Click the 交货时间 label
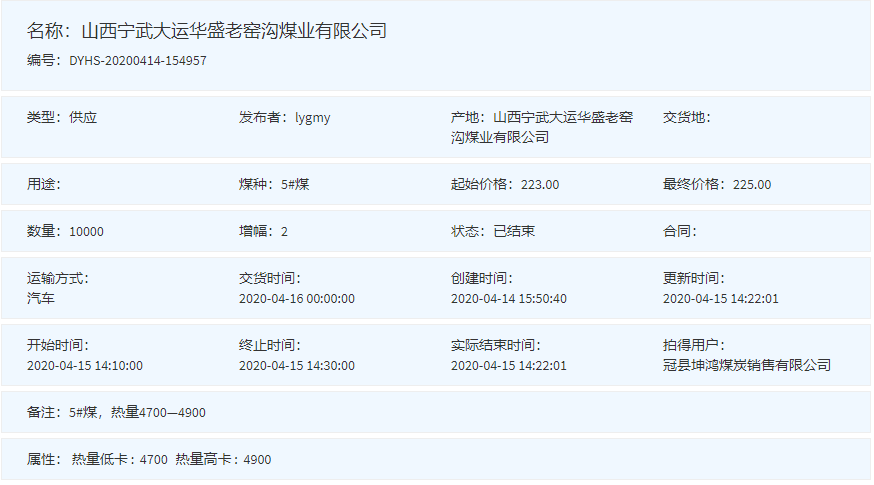 coord(270,278)
